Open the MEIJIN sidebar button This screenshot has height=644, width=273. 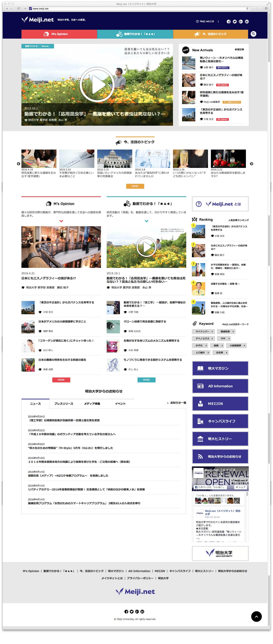[x=220, y=404]
